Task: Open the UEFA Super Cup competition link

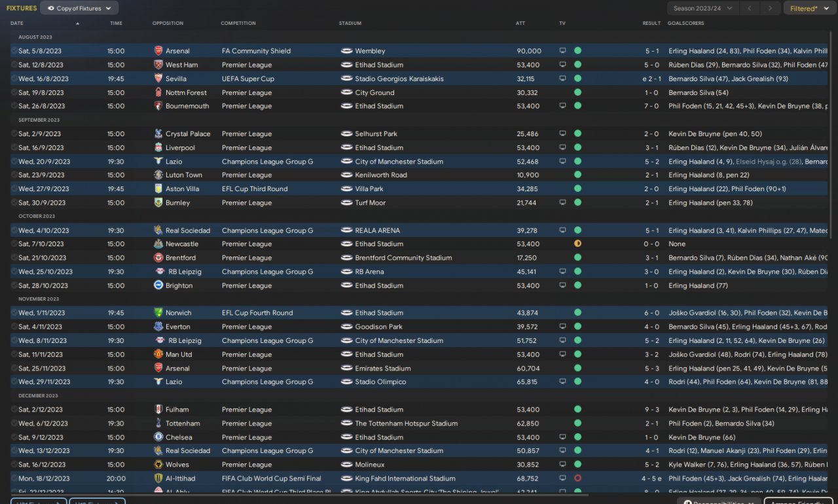Action: [x=248, y=79]
